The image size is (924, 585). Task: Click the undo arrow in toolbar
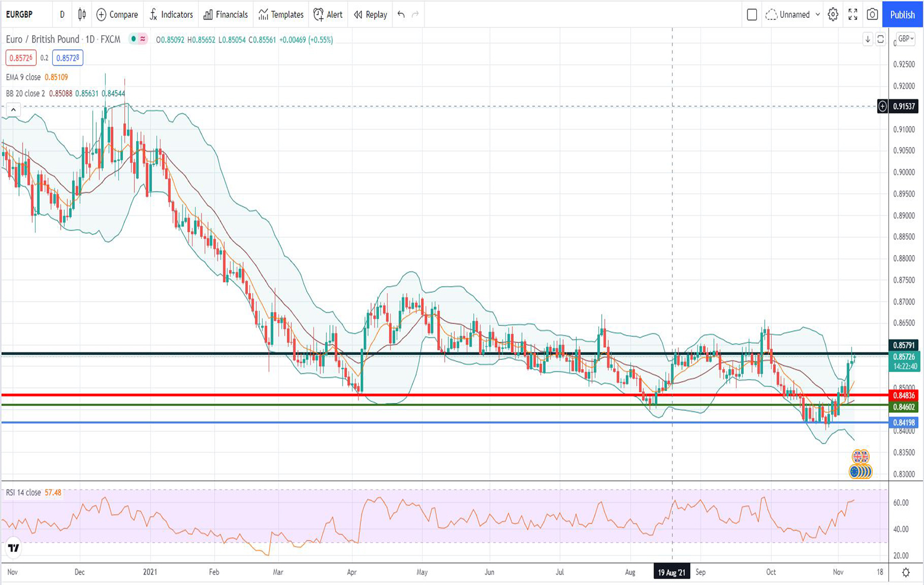401,14
